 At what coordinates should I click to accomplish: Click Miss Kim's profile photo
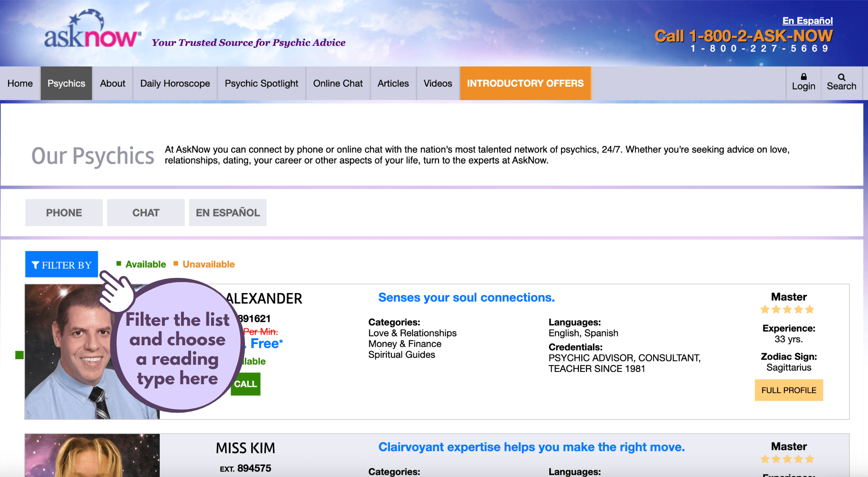92,455
